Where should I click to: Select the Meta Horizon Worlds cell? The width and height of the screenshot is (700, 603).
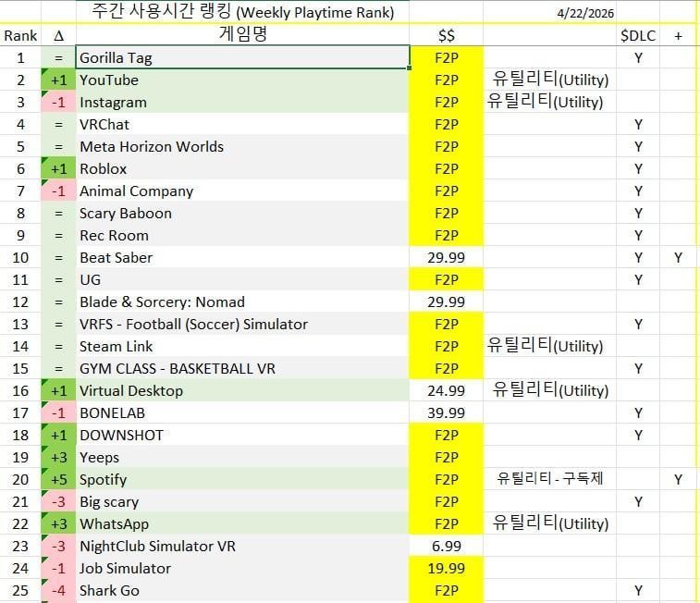pyautogui.click(x=242, y=146)
